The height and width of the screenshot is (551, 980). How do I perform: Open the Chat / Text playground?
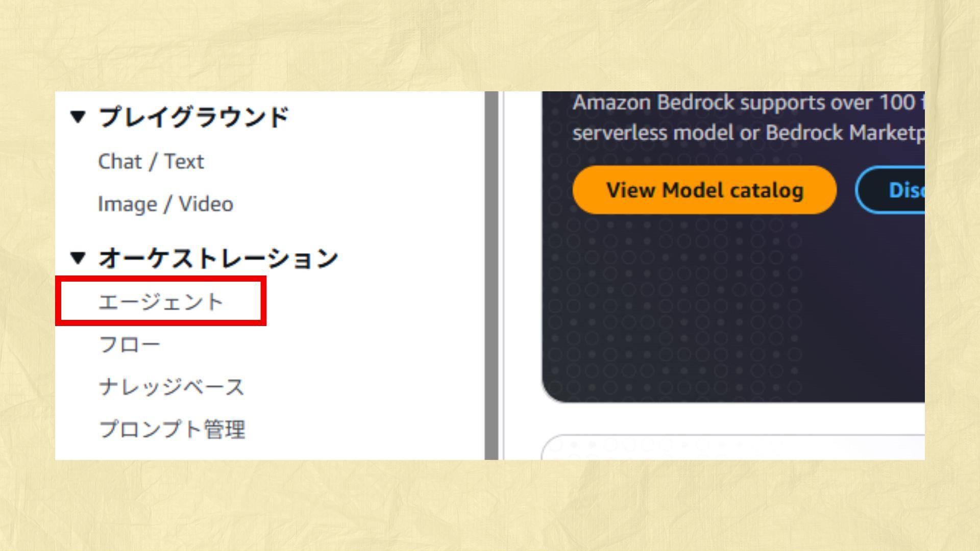click(151, 162)
